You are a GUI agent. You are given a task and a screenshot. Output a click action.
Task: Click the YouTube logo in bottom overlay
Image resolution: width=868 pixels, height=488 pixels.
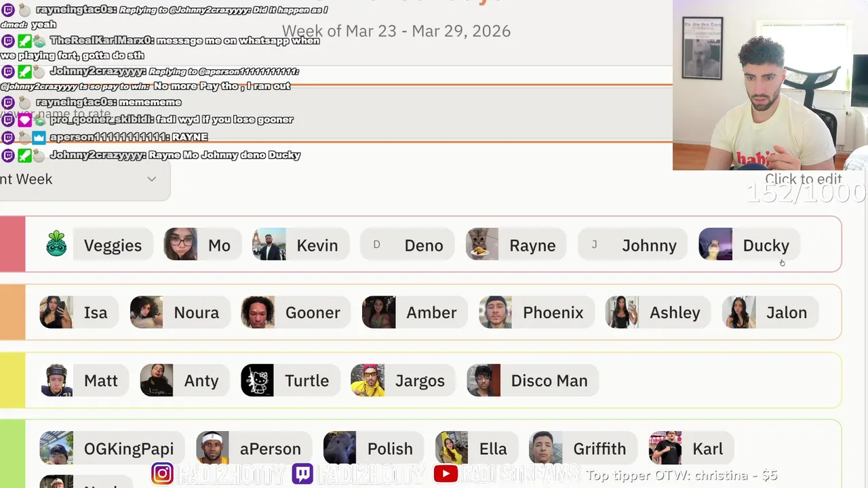(446, 474)
